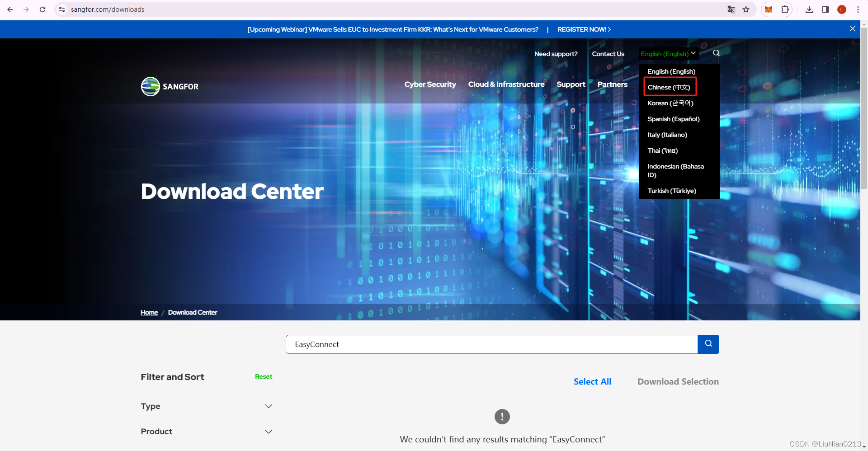Image resolution: width=868 pixels, height=451 pixels.
Task: Click the browser forward arrow
Action: [x=26, y=9]
